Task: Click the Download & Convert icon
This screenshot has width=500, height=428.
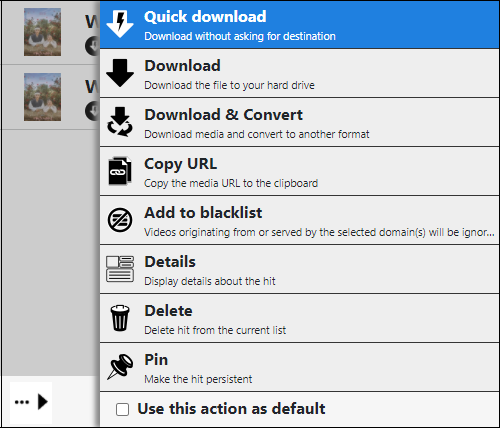Action: [120, 122]
